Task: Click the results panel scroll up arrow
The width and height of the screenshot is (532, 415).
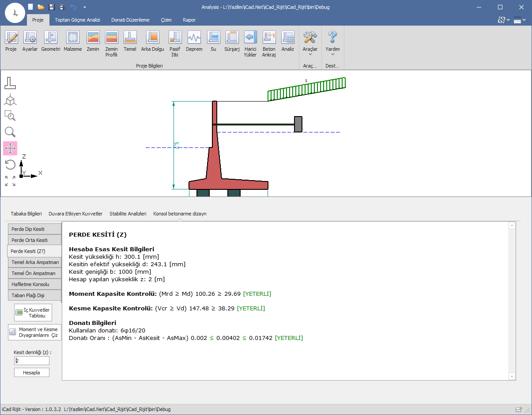Action: point(512,226)
